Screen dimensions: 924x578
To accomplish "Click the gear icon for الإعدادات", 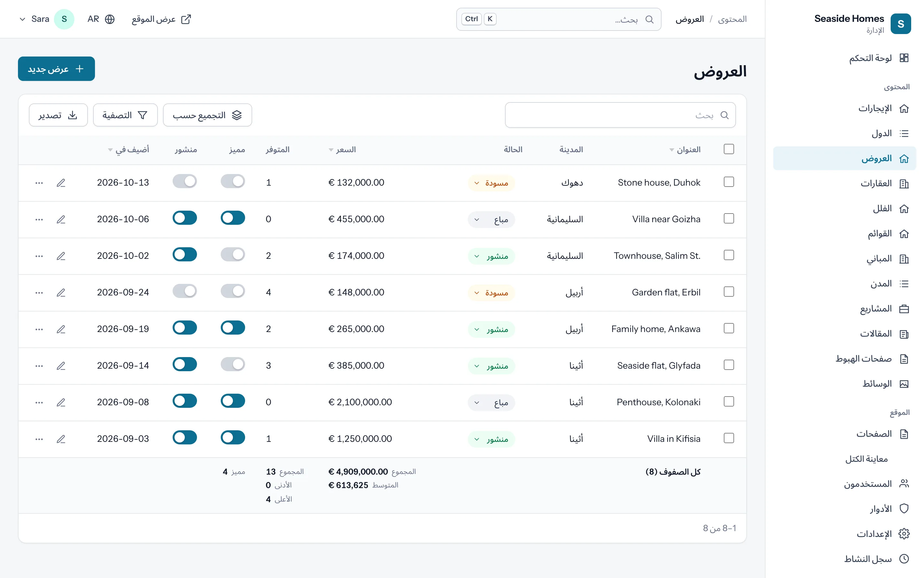I will coord(904,534).
